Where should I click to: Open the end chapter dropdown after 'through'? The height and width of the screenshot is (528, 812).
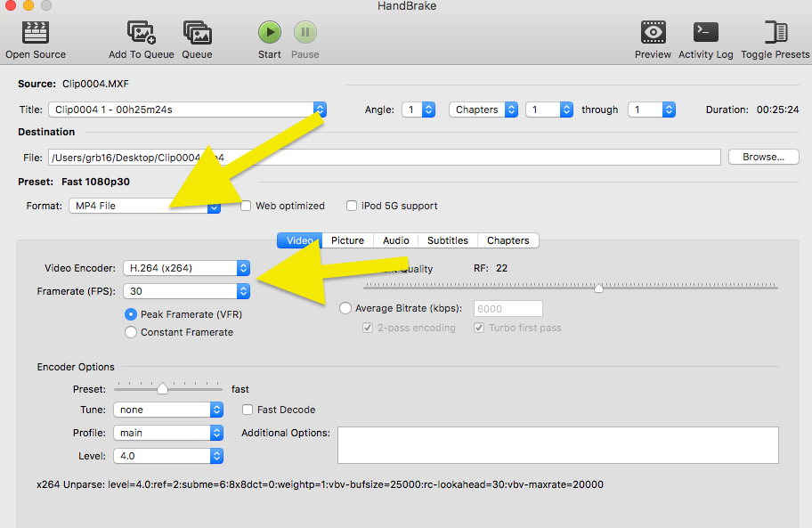coord(652,110)
